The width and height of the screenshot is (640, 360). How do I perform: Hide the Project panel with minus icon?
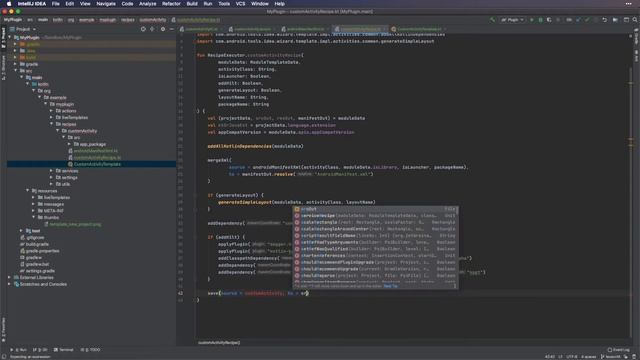tap(172, 29)
